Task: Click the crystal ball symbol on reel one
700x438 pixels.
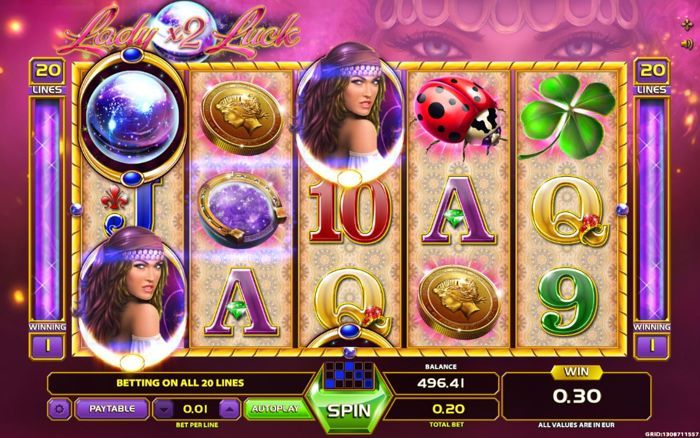Action: point(132,117)
